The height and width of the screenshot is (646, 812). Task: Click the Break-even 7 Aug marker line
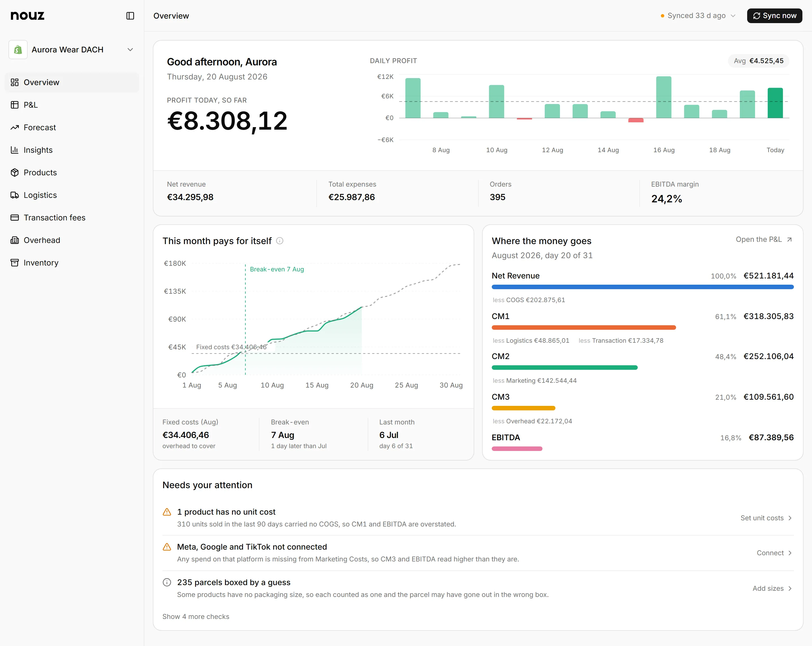(246, 320)
